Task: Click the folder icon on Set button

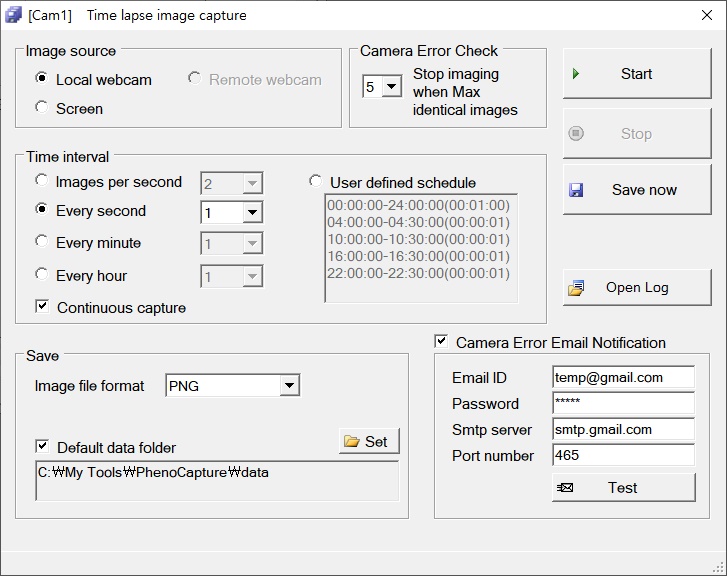Action: [x=351, y=441]
